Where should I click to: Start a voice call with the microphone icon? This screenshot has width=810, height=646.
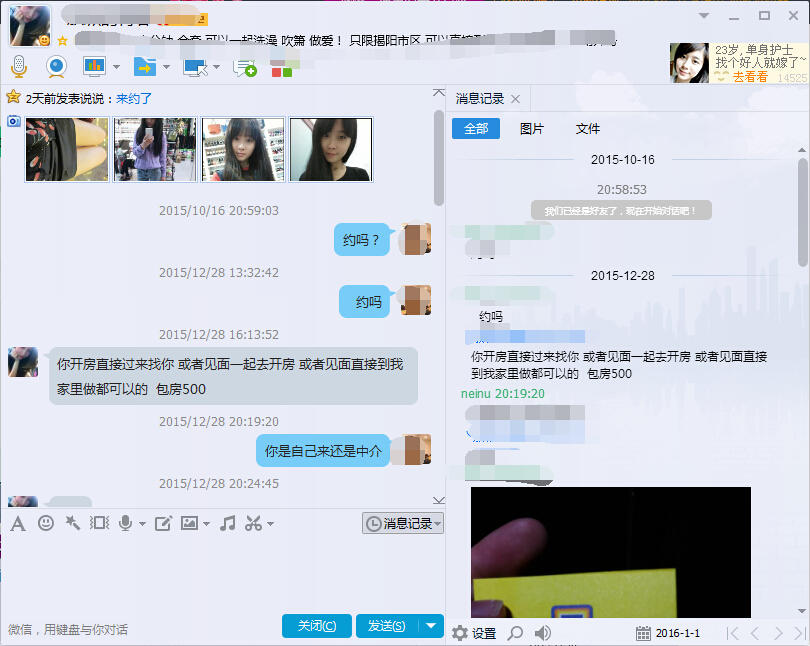click(18, 67)
